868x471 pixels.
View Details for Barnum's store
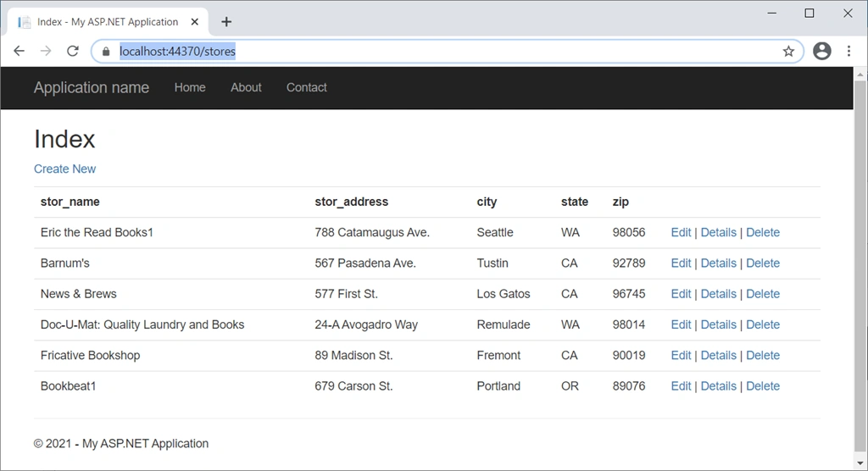coord(719,263)
